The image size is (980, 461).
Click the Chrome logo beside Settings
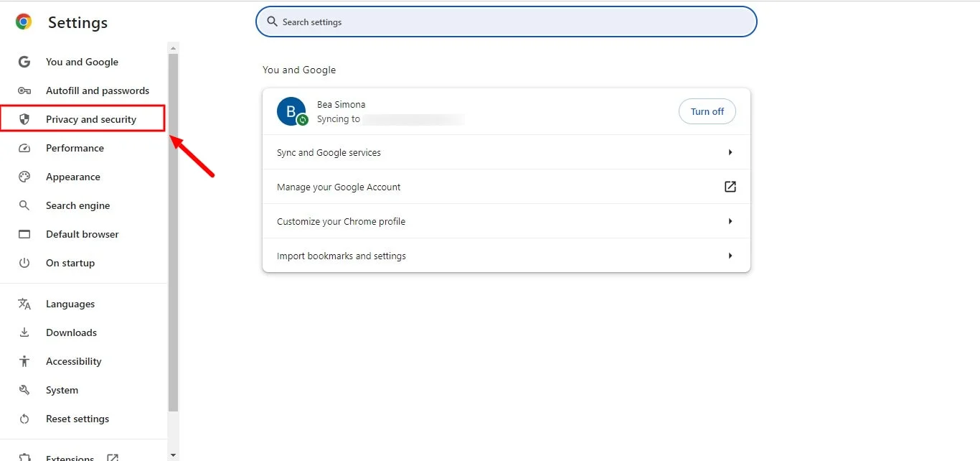click(24, 22)
